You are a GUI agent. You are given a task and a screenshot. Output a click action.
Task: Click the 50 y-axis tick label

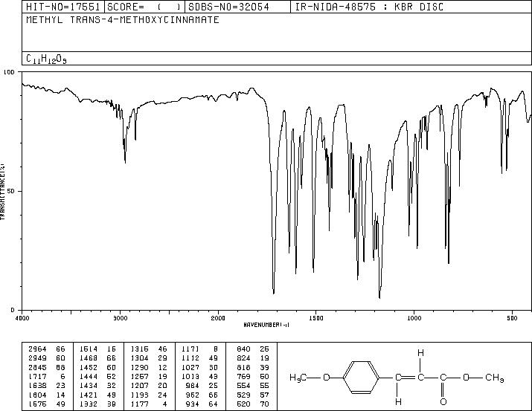[11, 192]
